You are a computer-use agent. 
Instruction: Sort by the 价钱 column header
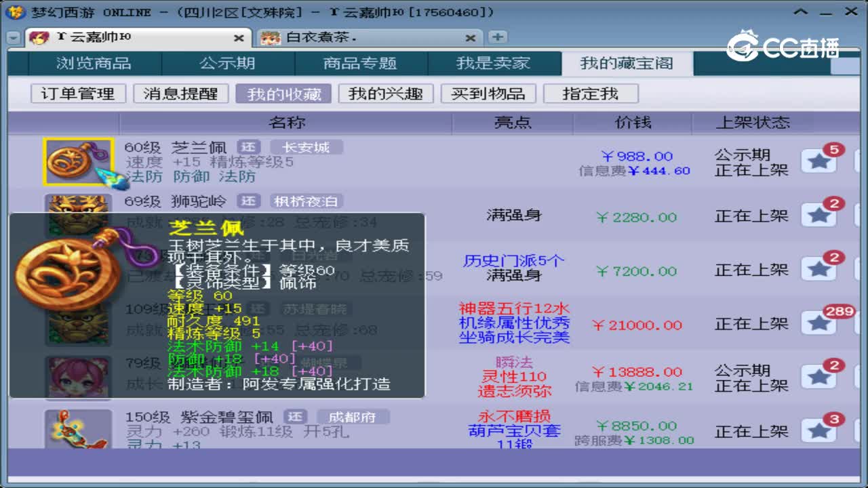tap(633, 123)
